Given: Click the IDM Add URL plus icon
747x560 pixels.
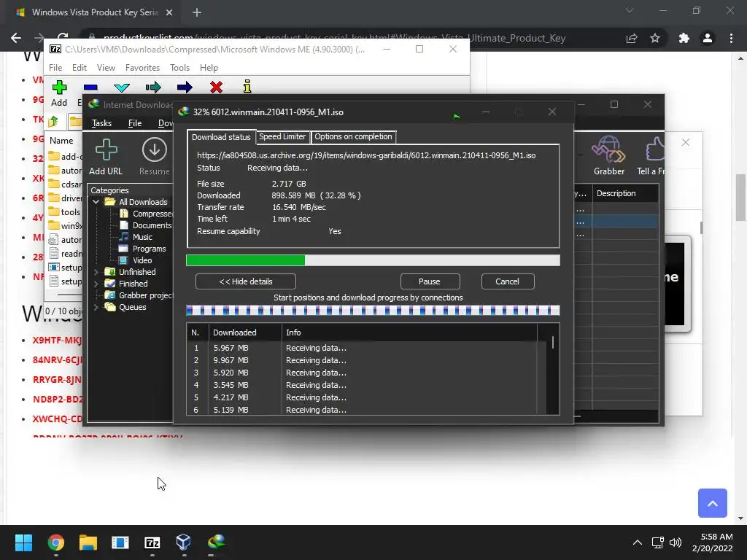Looking at the screenshot, I should pyautogui.click(x=106, y=150).
